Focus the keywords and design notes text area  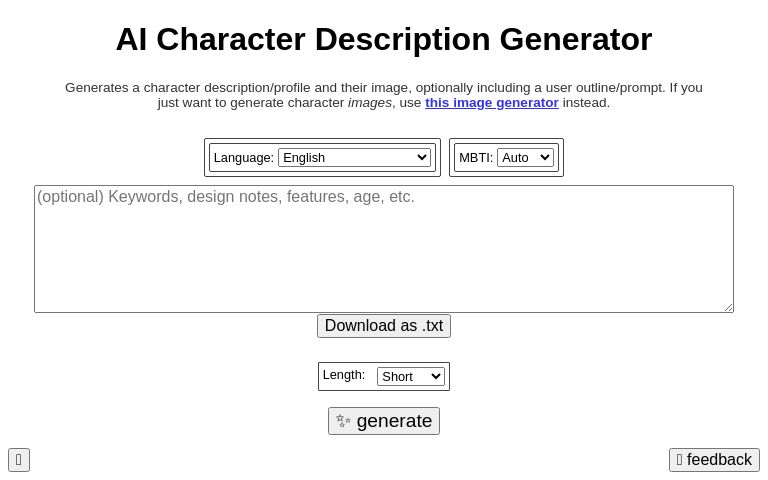pyautogui.click(x=383, y=250)
